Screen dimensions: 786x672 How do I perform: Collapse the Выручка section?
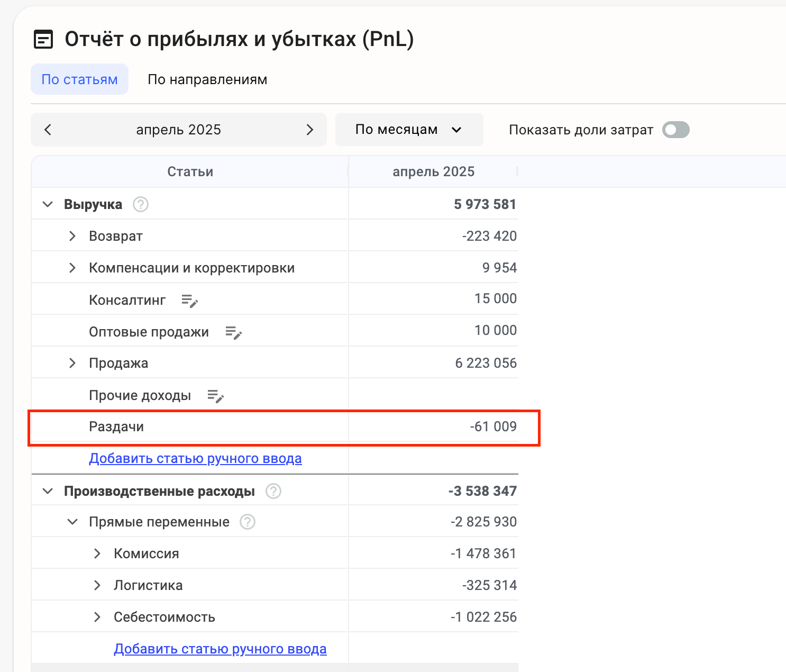tap(48, 204)
